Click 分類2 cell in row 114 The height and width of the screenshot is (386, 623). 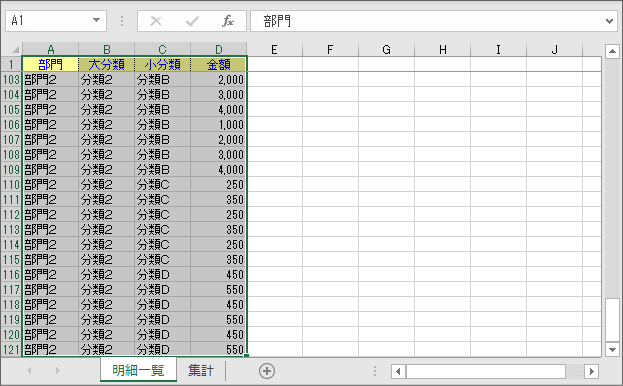(106, 245)
